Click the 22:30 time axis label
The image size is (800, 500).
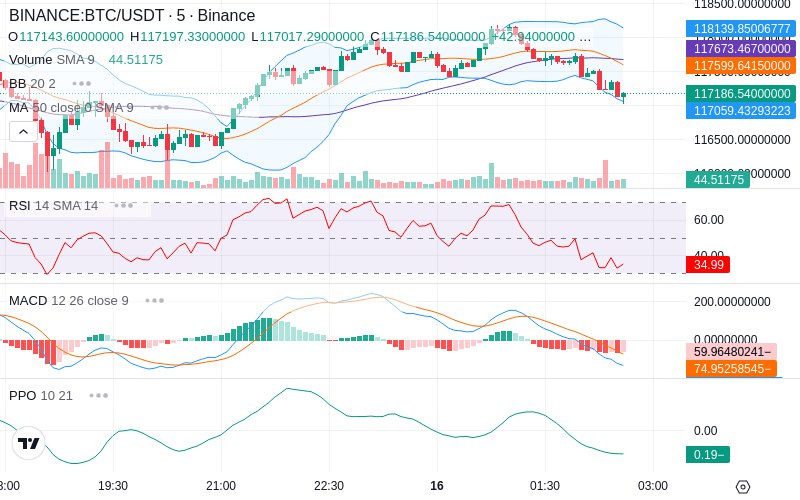[x=329, y=486]
